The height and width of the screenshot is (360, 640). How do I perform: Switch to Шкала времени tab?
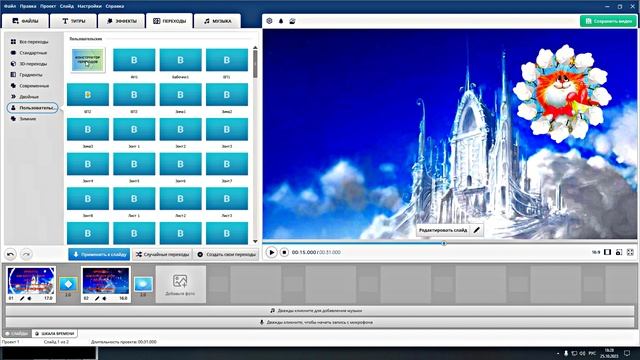(x=54, y=333)
